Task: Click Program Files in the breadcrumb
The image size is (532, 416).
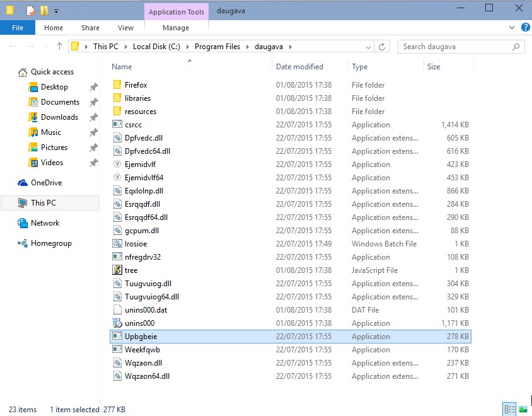Action: (x=217, y=47)
